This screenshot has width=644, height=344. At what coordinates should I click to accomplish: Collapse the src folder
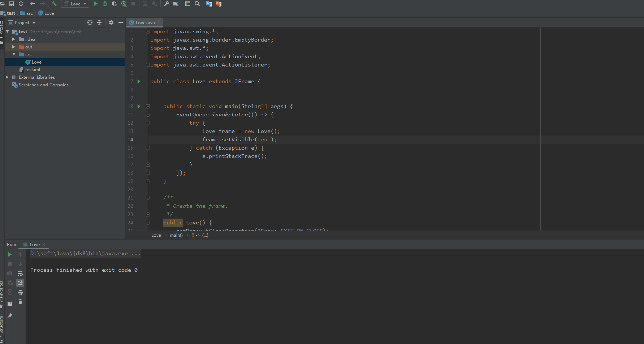14,54
